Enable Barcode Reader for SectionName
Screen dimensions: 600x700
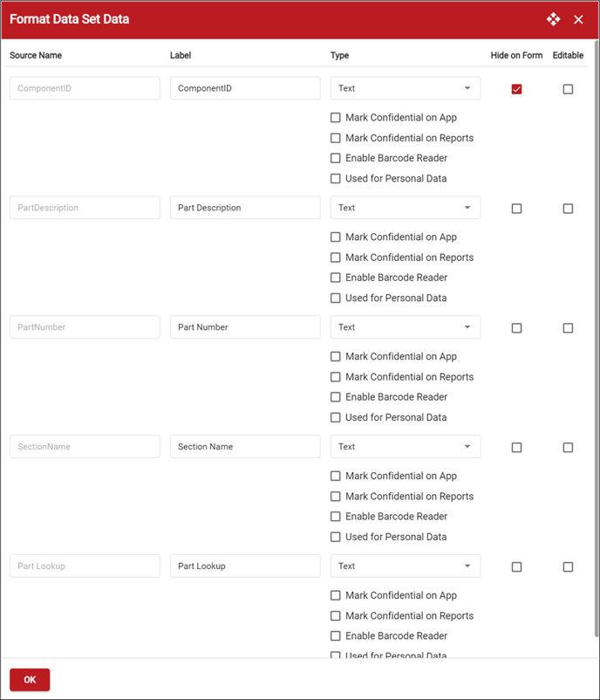pyautogui.click(x=336, y=517)
